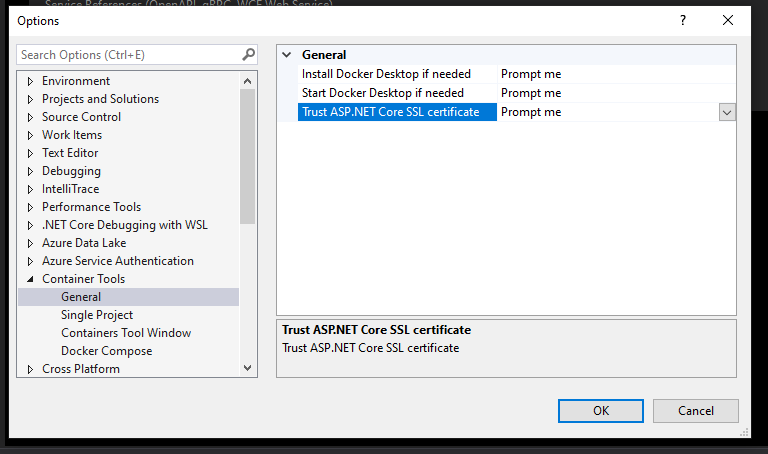Expand the Cross Platform node
This screenshot has height=454, width=768.
pyautogui.click(x=30, y=369)
